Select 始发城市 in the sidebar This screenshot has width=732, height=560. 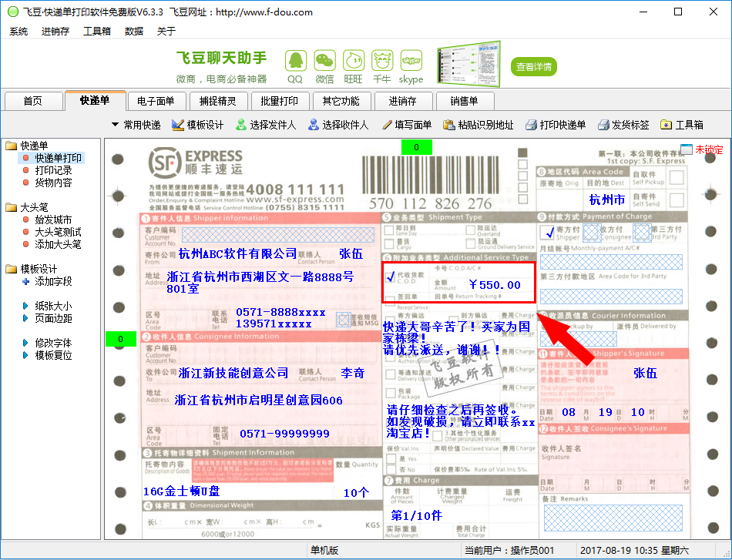point(53,220)
